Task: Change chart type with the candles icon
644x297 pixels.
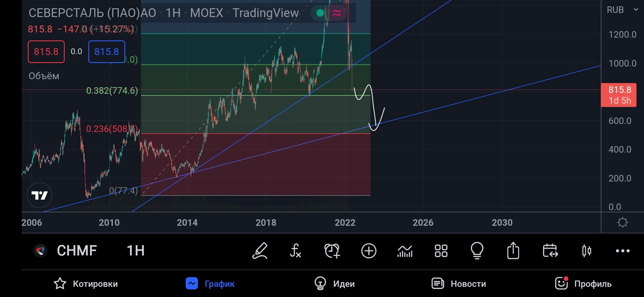Action: (x=586, y=251)
